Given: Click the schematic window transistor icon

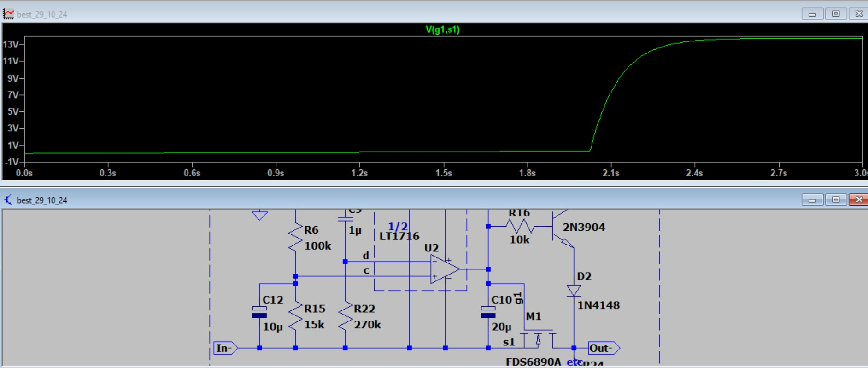Looking at the screenshot, I should (x=8, y=200).
